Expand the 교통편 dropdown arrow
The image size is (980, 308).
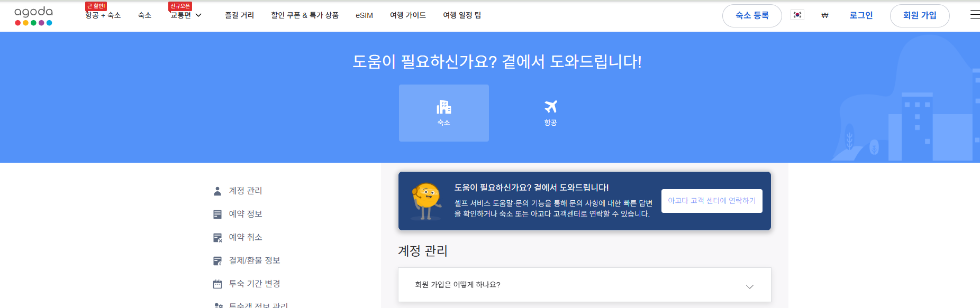point(199,15)
